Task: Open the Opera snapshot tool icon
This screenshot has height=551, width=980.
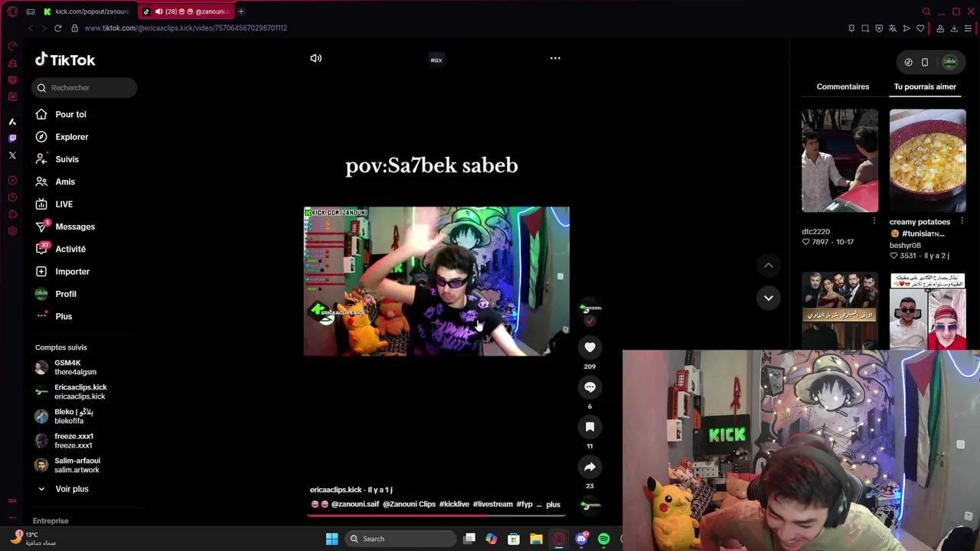Action: [x=865, y=28]
